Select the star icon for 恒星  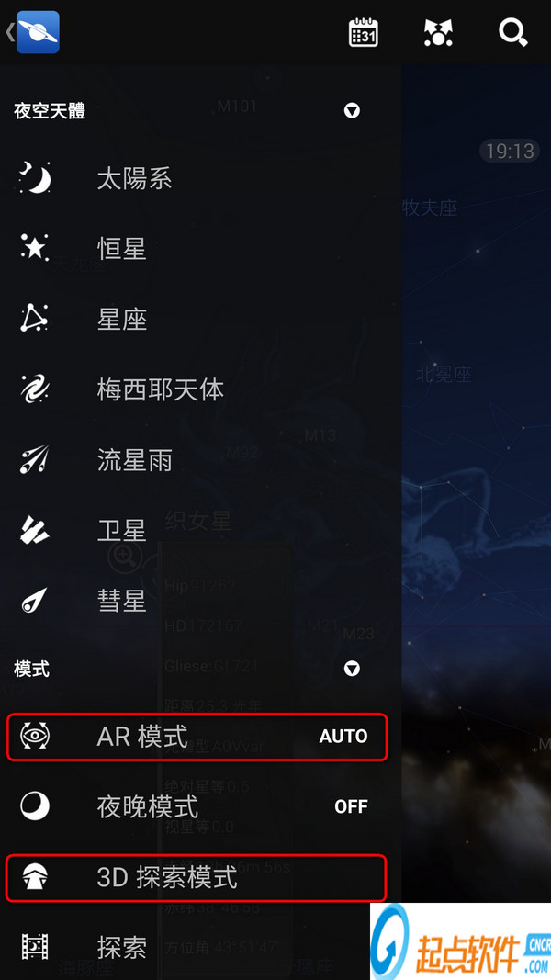click(x=34, y=248)
